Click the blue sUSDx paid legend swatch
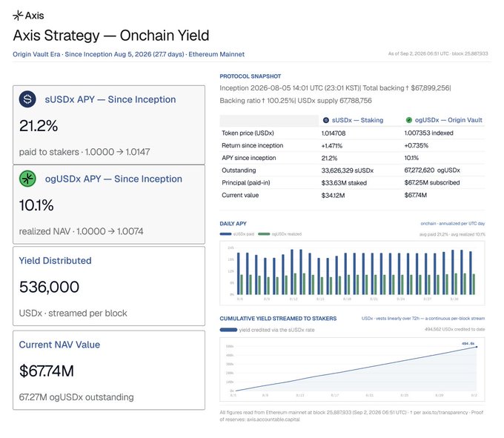This screenshot has width=504, height=438. (x=225, y=234)
